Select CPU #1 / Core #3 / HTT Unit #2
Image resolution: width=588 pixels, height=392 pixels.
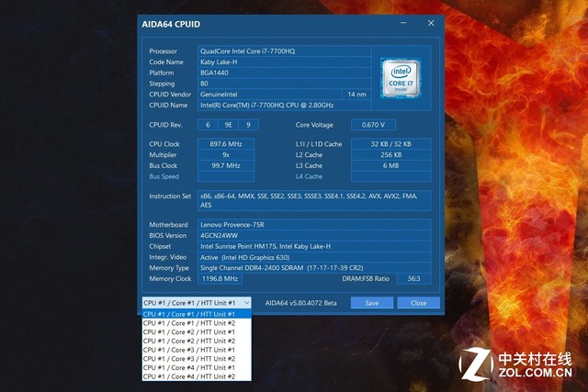tap(197, 359)
